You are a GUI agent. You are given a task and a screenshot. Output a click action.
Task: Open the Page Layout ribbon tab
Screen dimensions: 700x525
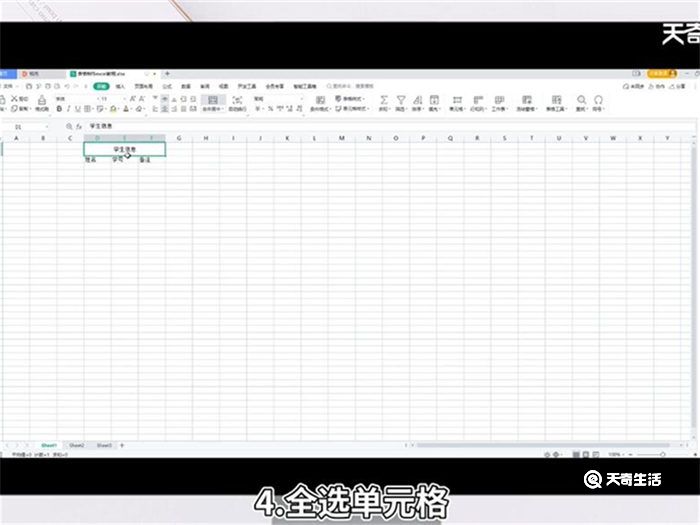[143, 86]
